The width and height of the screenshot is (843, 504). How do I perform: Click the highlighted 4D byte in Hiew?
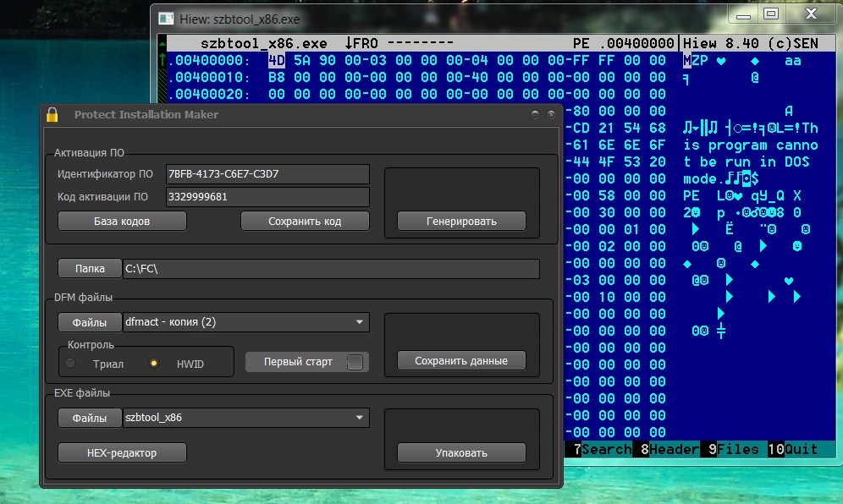point(276,60)
